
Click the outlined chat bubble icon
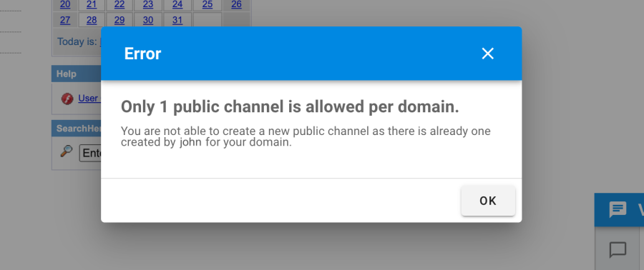[618, 249]
